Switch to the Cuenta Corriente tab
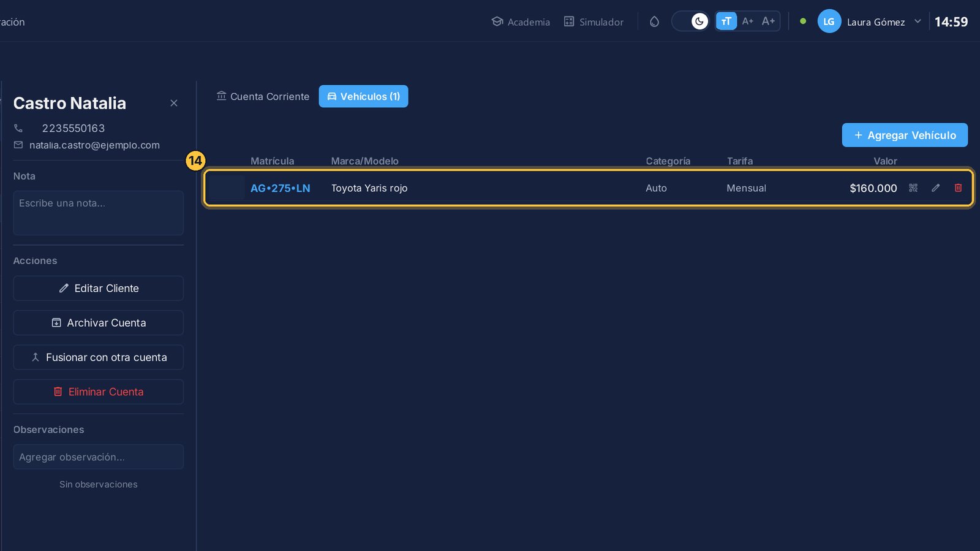Image resolution: width=980 pixels, height=551 pixels. click(263, 96)
